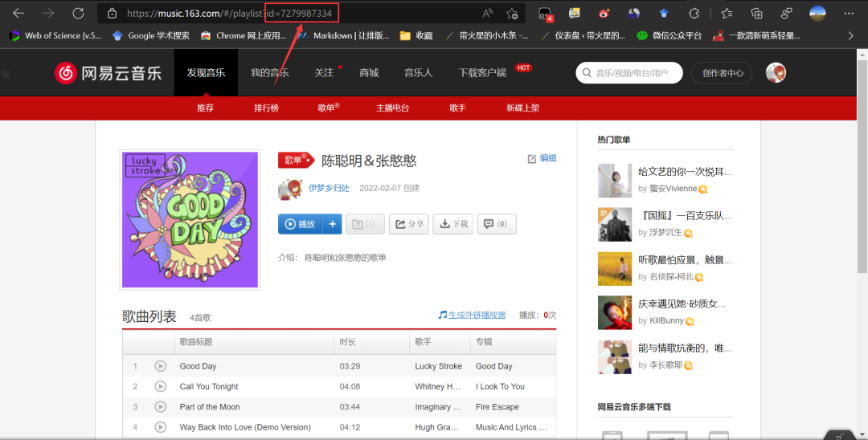
Task: Open the 收藏 bookmarks folder
Action: point(416,35)
